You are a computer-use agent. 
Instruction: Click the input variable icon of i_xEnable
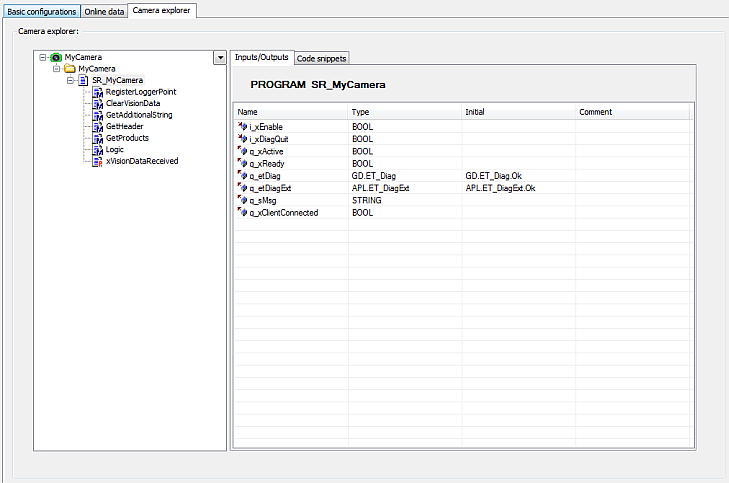[x=242, y=126]
